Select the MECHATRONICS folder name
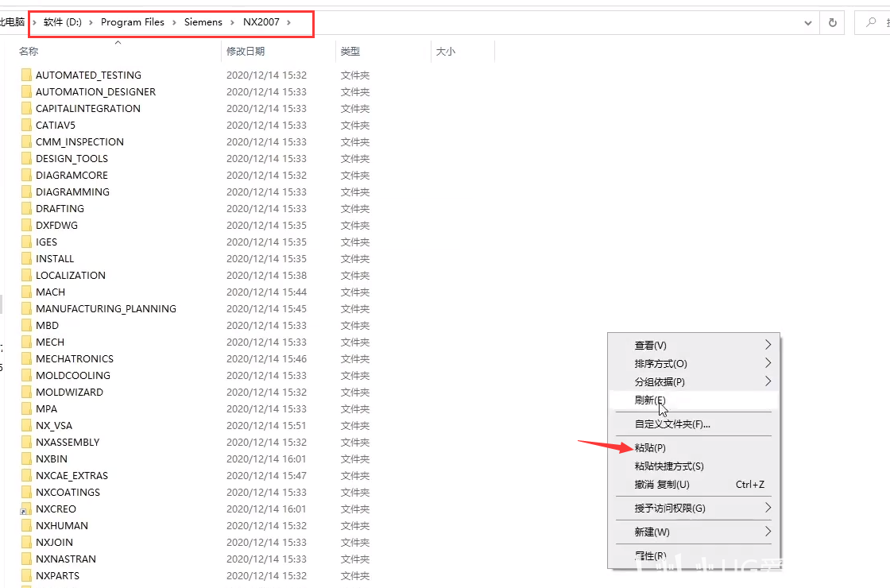 pos(75,358)
